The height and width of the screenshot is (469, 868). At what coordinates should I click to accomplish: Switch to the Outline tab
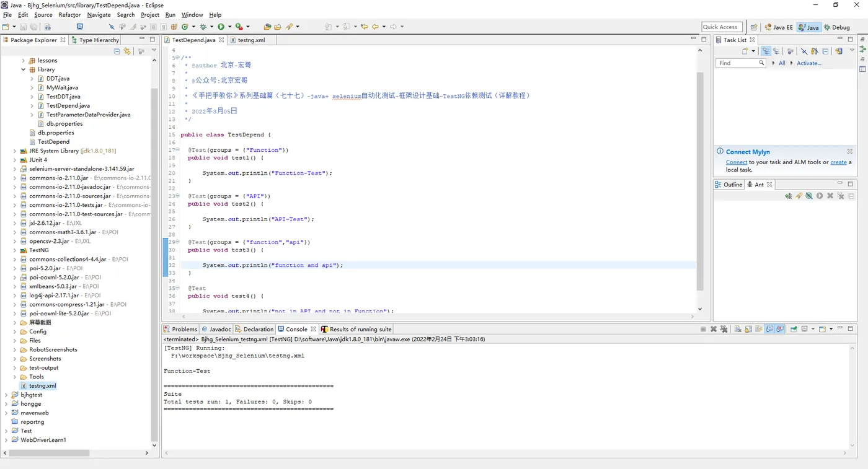pos(728,185)
